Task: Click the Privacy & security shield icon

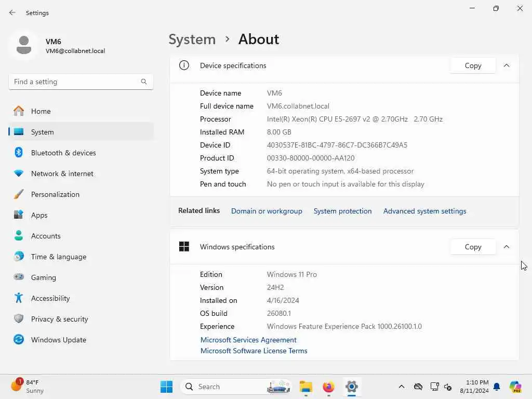Action: [x=19, y=318]
